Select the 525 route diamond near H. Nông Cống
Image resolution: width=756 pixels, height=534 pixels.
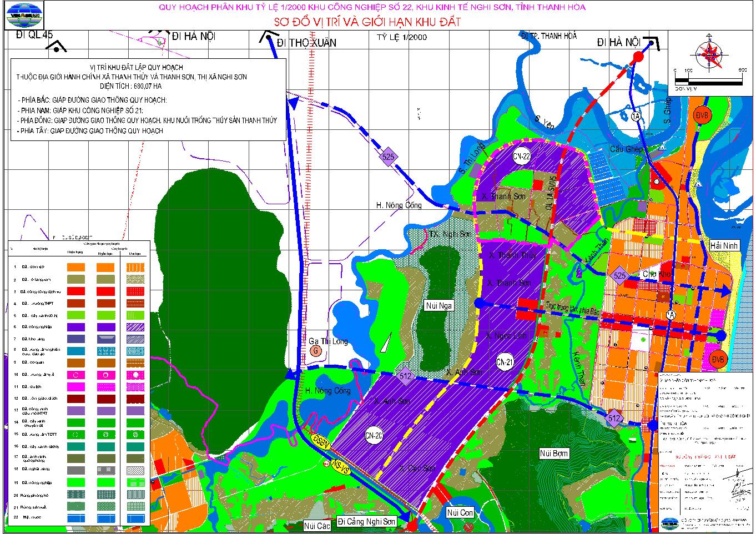click(x=388, y=157)
